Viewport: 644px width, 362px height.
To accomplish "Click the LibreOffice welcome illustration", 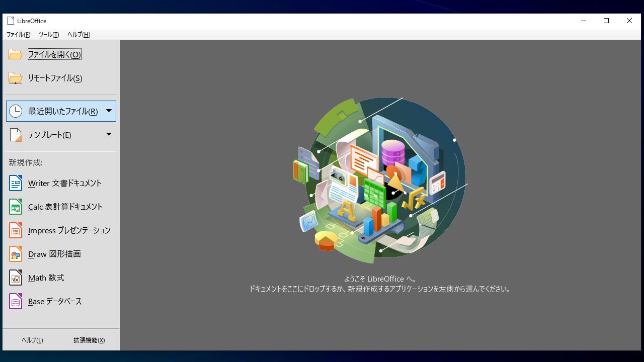I will tap(380, 180).
